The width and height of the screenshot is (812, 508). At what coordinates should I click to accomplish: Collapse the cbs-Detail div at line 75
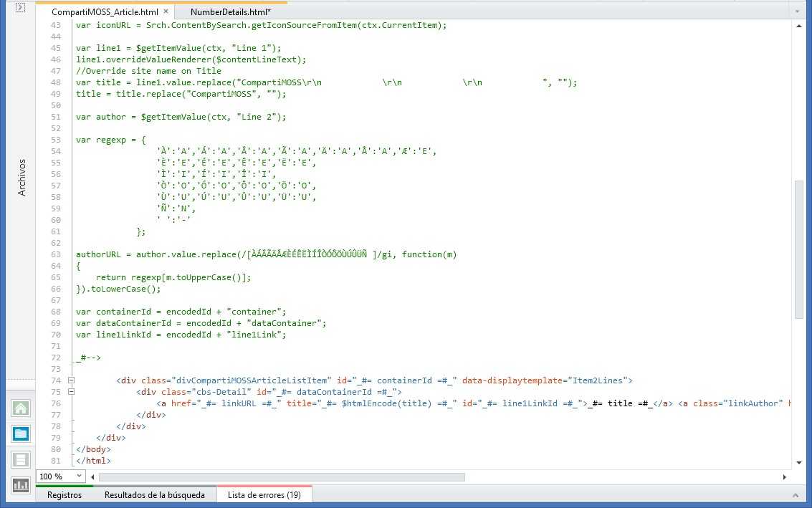pyautogui.click(x=72, y=391)
